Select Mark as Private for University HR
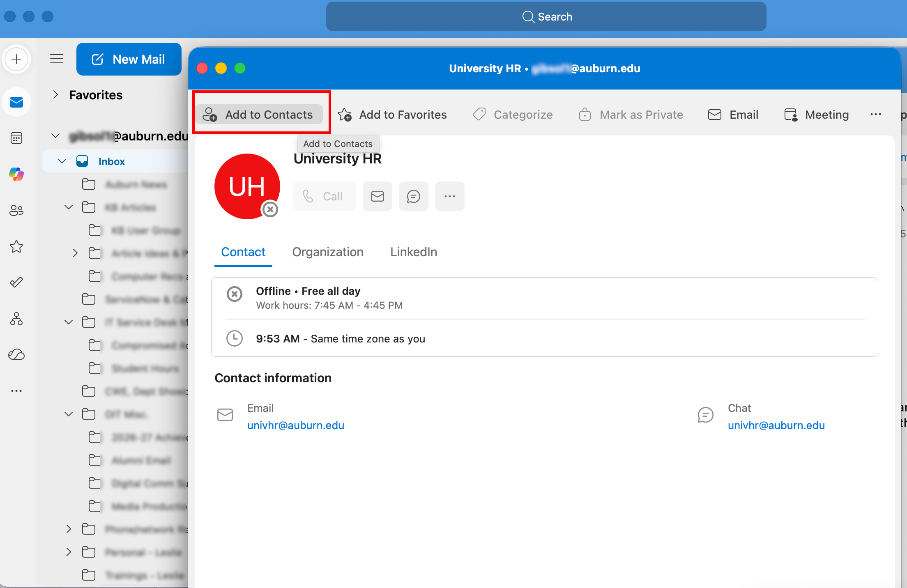907x588 pixels. tap(631, 115)
